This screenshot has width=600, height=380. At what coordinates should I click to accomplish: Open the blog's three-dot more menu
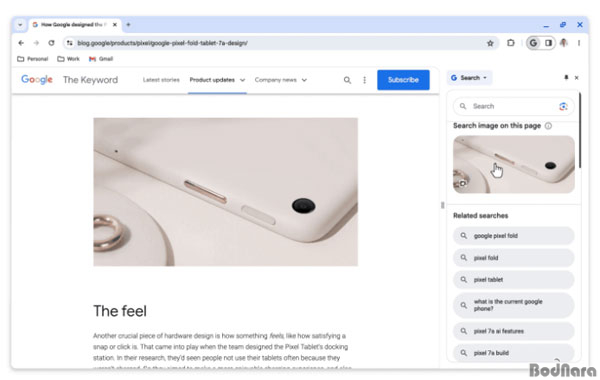pos(364,80)
